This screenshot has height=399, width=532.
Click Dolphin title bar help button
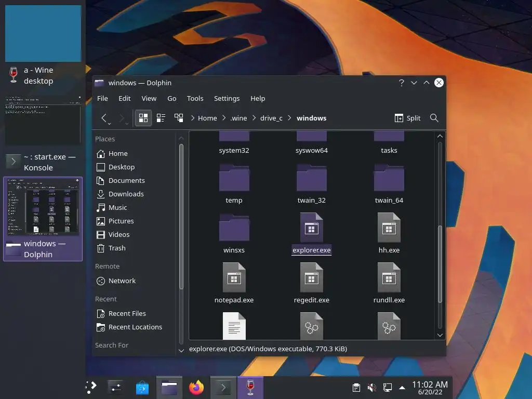402,83
